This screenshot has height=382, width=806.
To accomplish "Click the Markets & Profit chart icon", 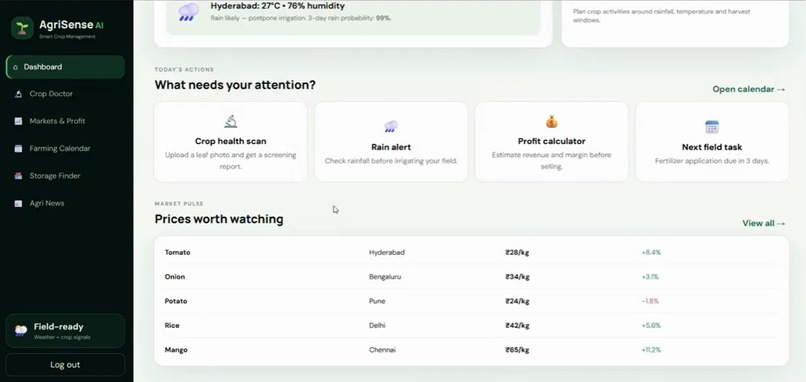I will (x=19, y=121).
